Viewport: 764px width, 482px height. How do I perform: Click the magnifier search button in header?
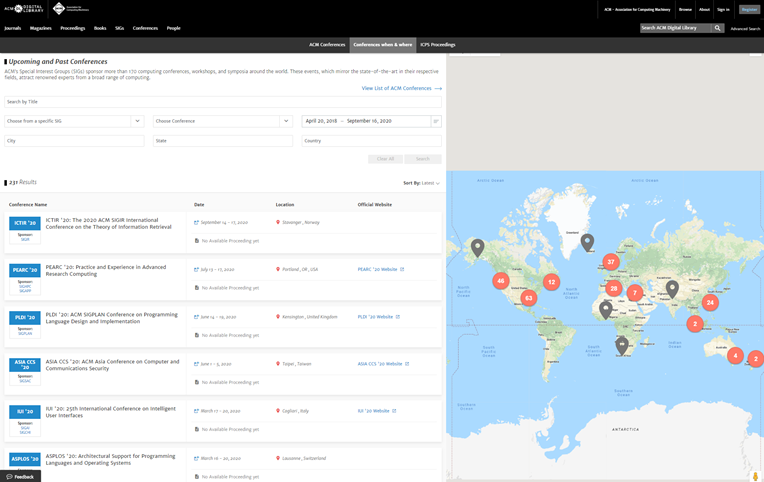(717, 28)
